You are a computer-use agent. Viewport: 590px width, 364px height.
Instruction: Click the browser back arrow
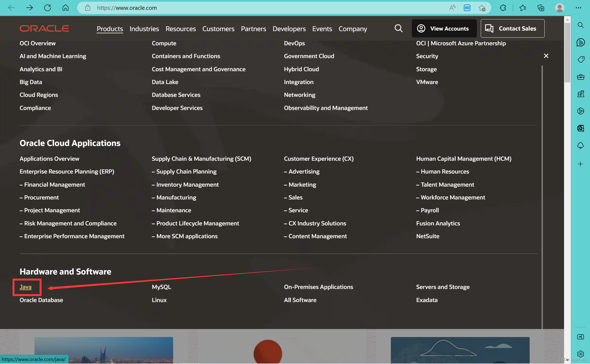point(11,8)
